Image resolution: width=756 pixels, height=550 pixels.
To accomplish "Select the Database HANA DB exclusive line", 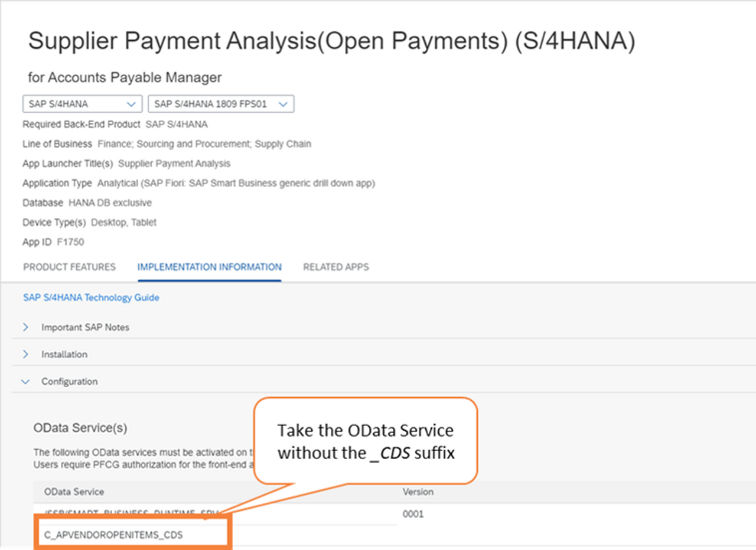I will [x=87, y=203].
